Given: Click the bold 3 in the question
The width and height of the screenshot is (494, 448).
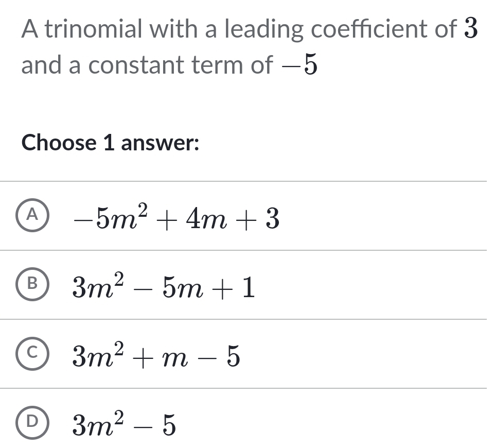Looking at the screenshot, I should point(471,30).
